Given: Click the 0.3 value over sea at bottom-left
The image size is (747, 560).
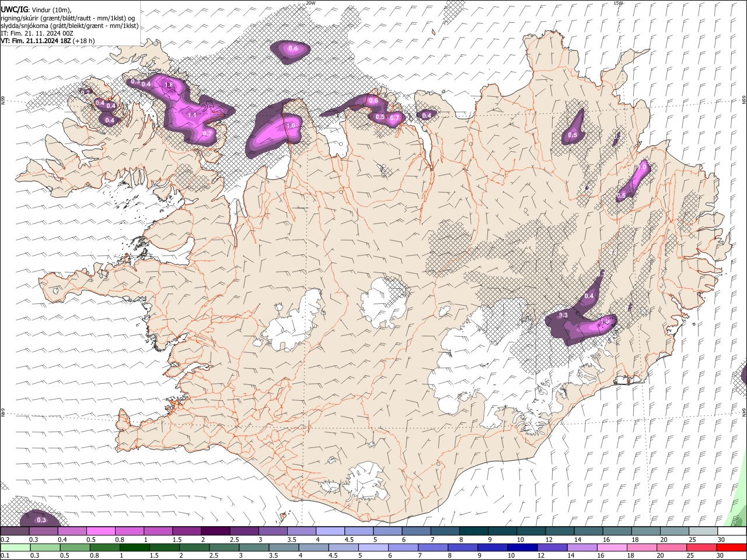Looking at the screenshot, I should (x=41, y=520).
